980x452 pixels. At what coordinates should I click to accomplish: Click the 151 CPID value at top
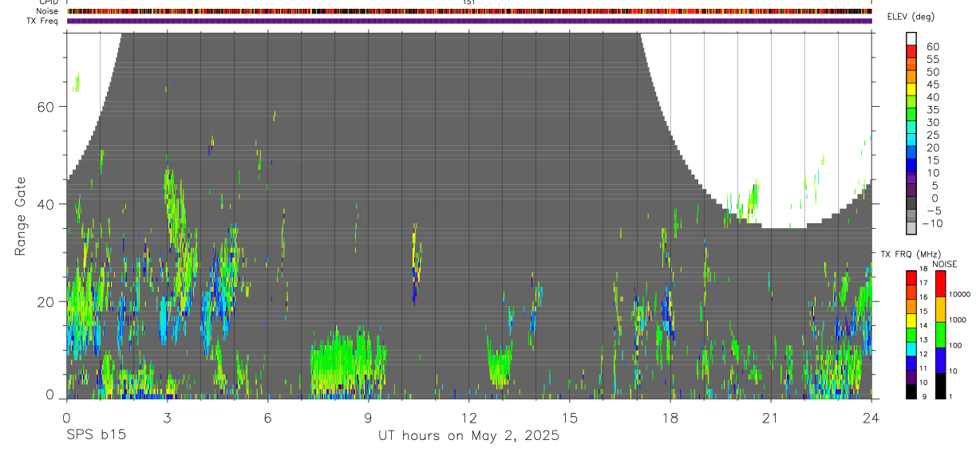tap(469, 2)
